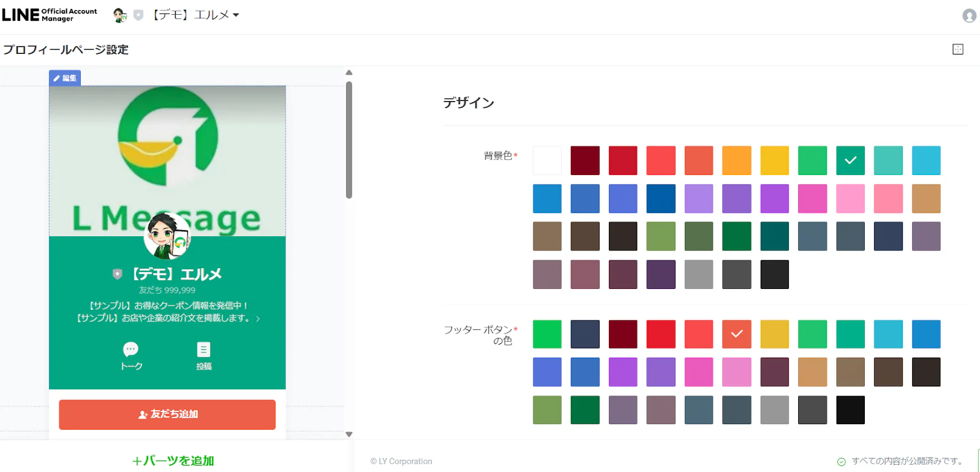Click the L Message cover image
This screenshot has width=980, height=472.
pyautogui.click(x=167, y=160)
